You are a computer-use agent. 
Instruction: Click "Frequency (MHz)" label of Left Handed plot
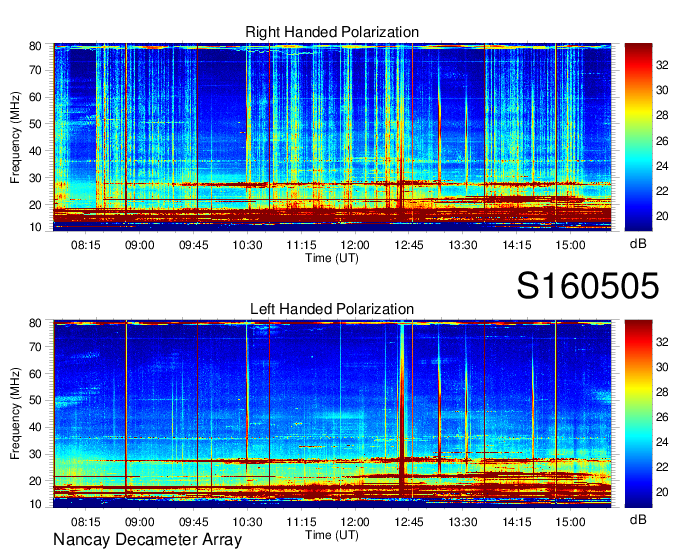coord(15,414)
